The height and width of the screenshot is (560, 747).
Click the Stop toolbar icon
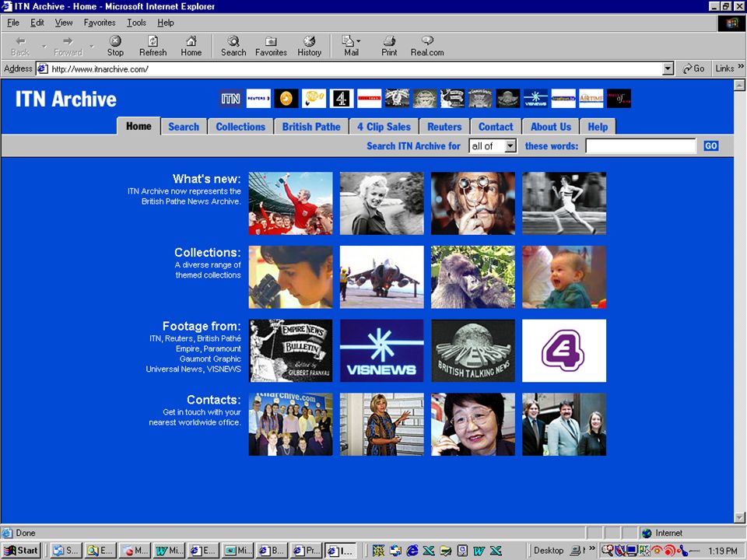click(x=115, y=46)
